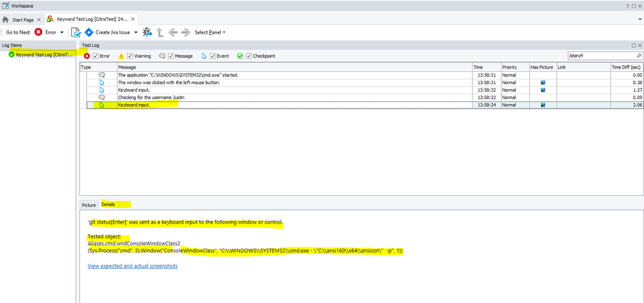Open the Go to Next Error dropdown arrow
The image size is (644, 303).
point(62,32)
